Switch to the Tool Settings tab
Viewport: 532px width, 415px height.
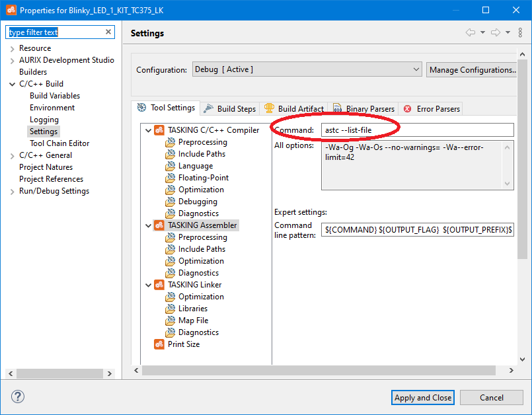tap(166, 108)
